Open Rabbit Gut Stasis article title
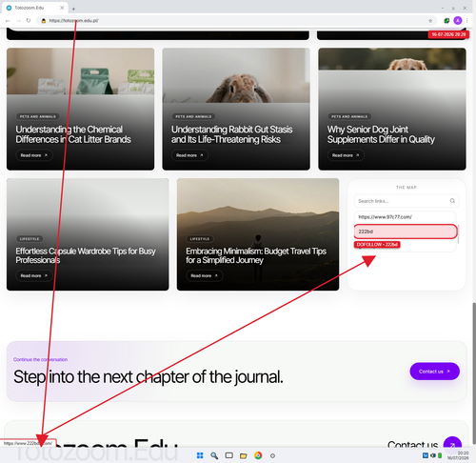Screen dimensions: 476x463 [232, 134]
